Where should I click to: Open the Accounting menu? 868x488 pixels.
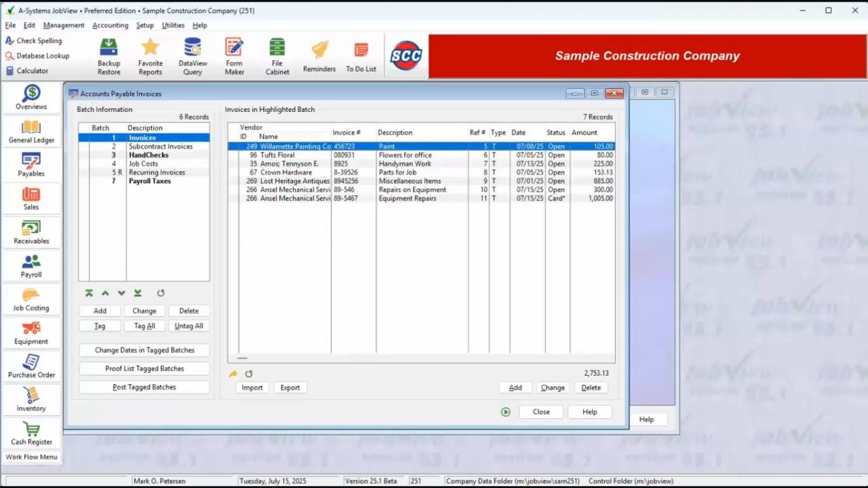(110, 25)
